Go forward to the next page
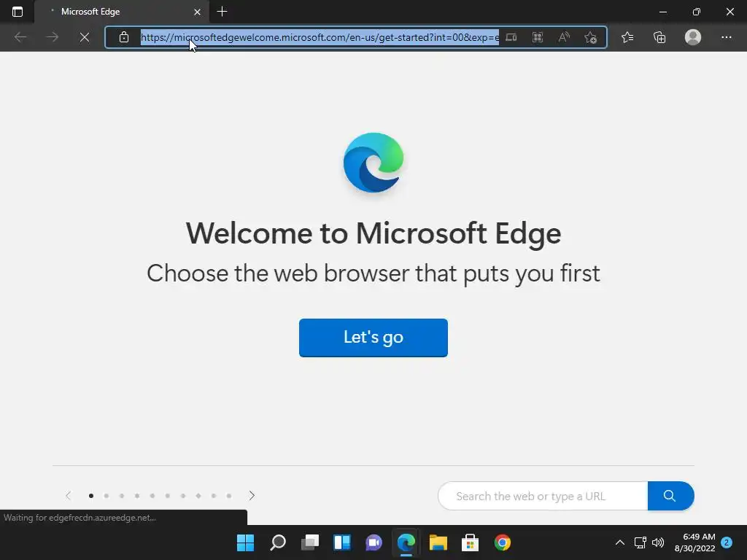The width and height of the screenshot is (747, 560). pos(52,37)
